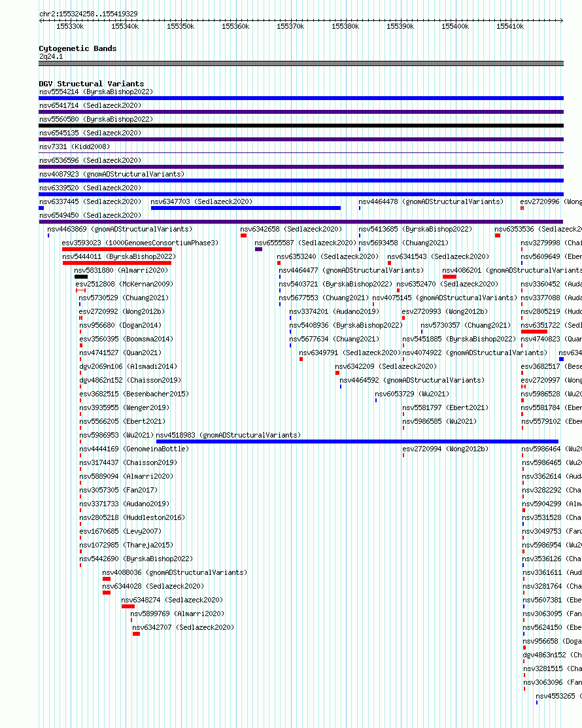Click the nsv4464478 gnomAD variant label
The height and width of the screenshot is (728, 582).
[x=431, y=201]
